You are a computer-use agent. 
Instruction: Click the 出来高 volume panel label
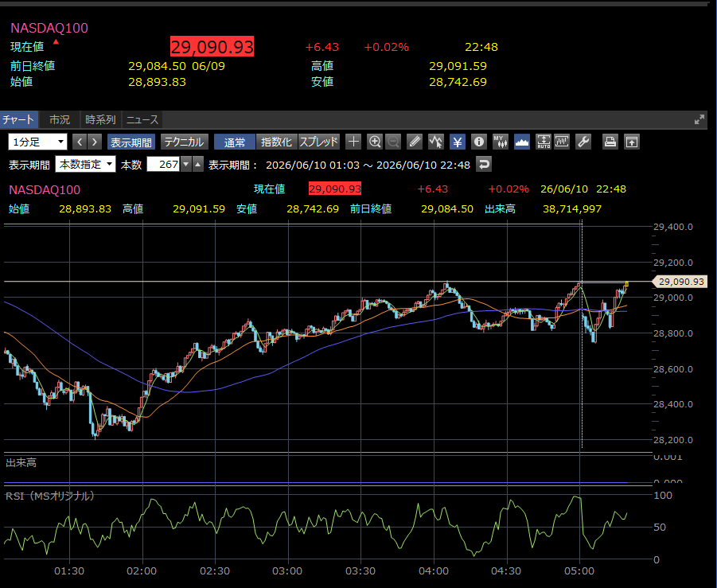[21, 463]
